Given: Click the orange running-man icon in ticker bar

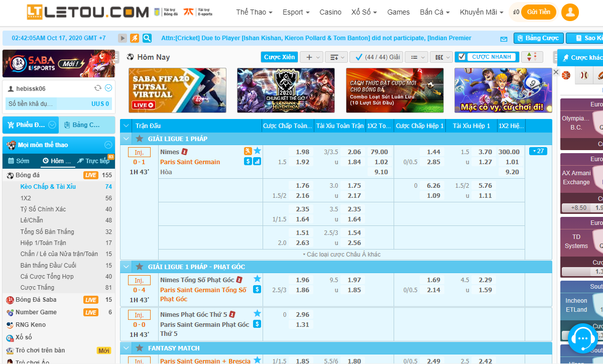Looking at the screenshot, I should [x=135, y=38].
